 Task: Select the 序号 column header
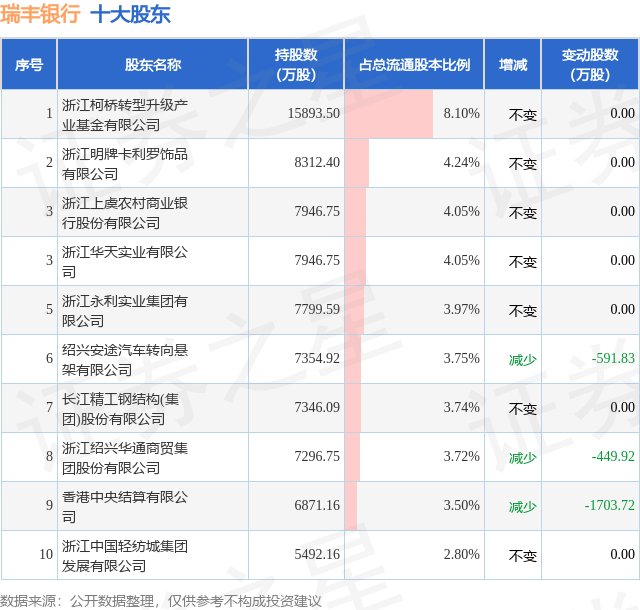(x=29, y=65)
